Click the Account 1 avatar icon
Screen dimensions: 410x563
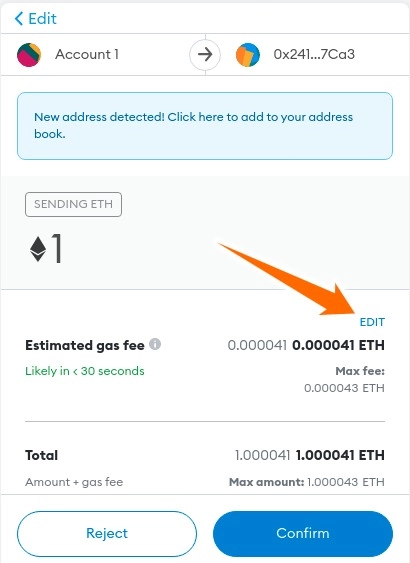click(29, 55)
